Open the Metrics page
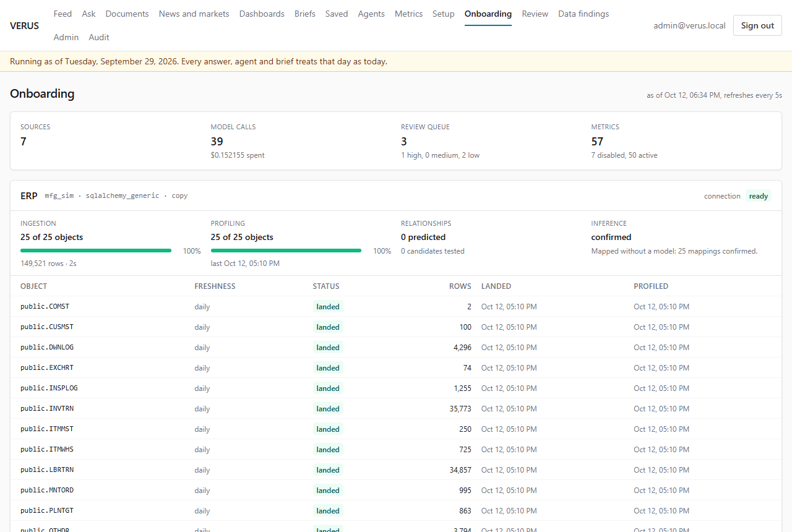 pyautogui.click(x=408, y=14)
